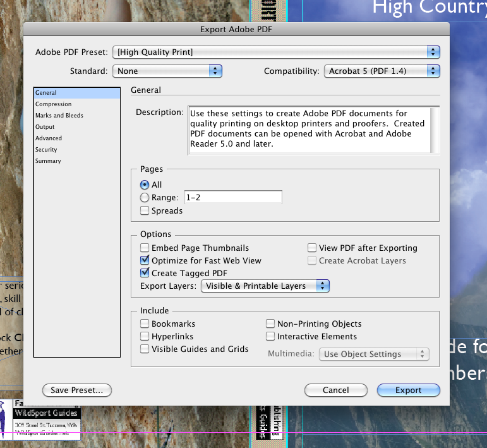Open the Adobe PDF Preset dropdown
Screen dimensions: 487x448
(276, 52)
